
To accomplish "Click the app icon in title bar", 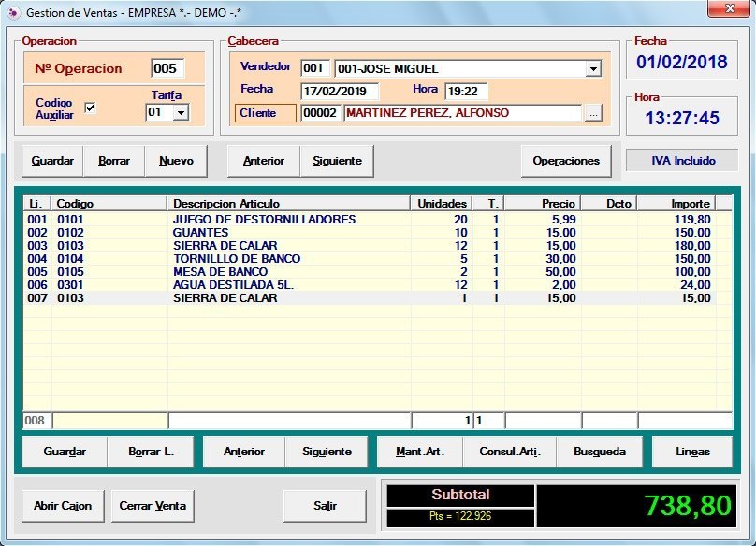I will pos(13,12).
